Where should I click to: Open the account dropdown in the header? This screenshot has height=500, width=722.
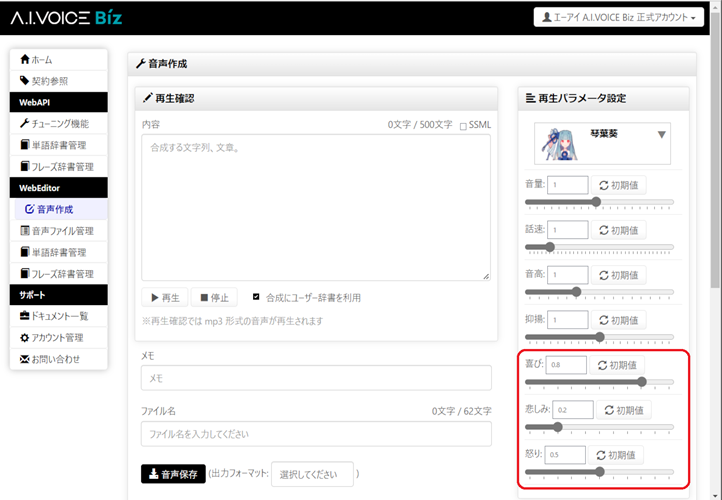pyautogui.click(x=618, y=17)
